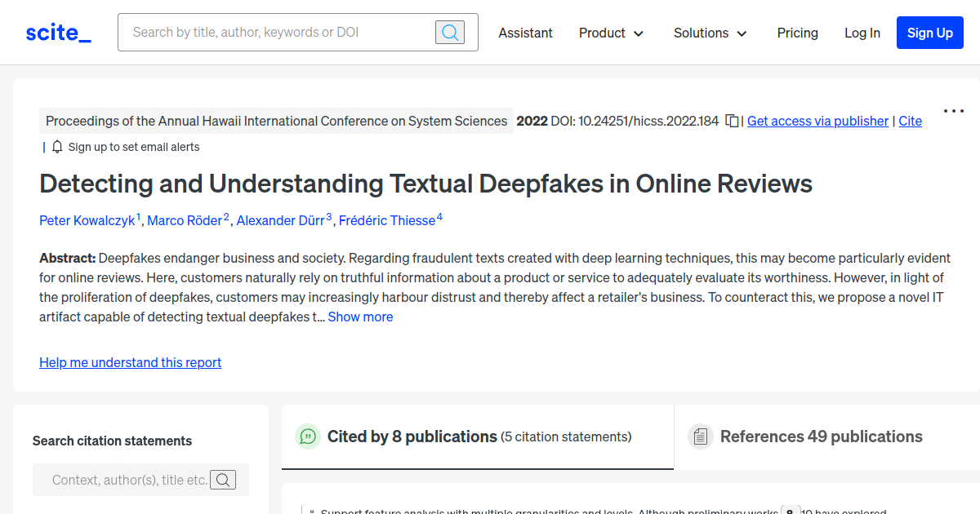Viewport: 980px width, 514px height.
Task: Expand the abstract with Show more
Action: (360, 317)
